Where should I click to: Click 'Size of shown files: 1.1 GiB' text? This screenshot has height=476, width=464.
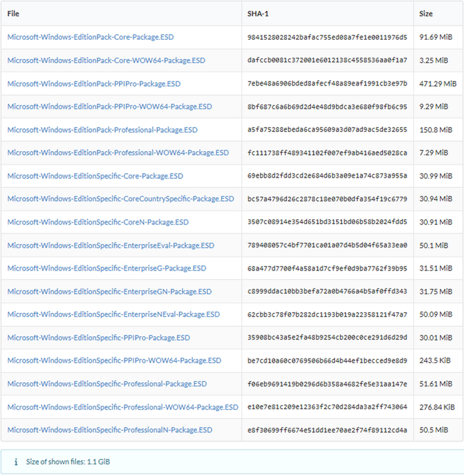pyautogui.click(x=68, y=462)
